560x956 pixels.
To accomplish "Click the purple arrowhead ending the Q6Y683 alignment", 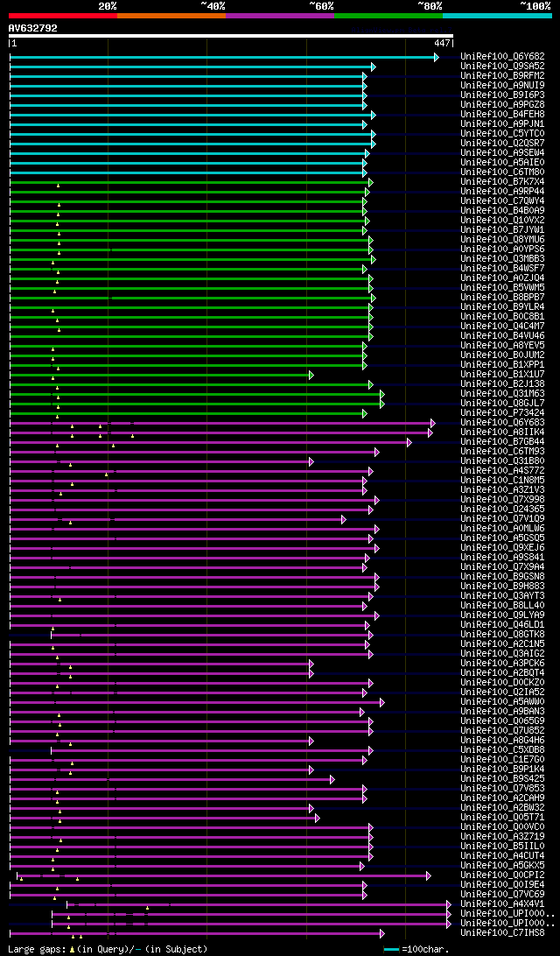I will point(433,423).
